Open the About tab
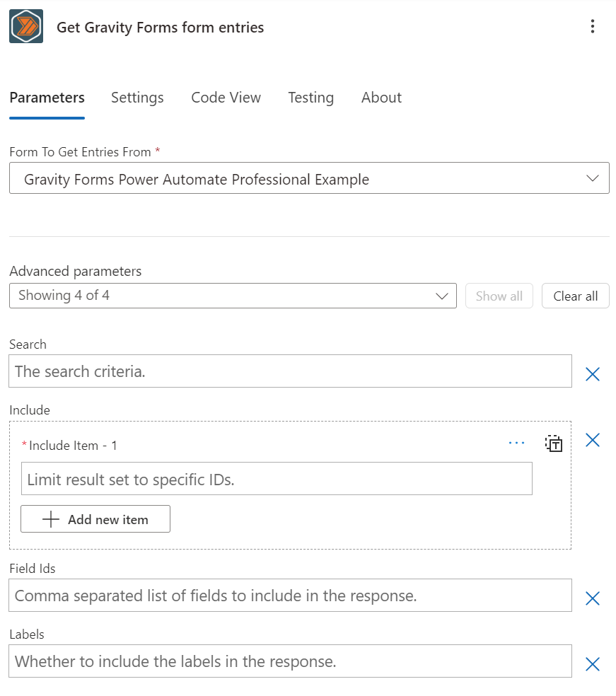 click(x=381, y=98)
